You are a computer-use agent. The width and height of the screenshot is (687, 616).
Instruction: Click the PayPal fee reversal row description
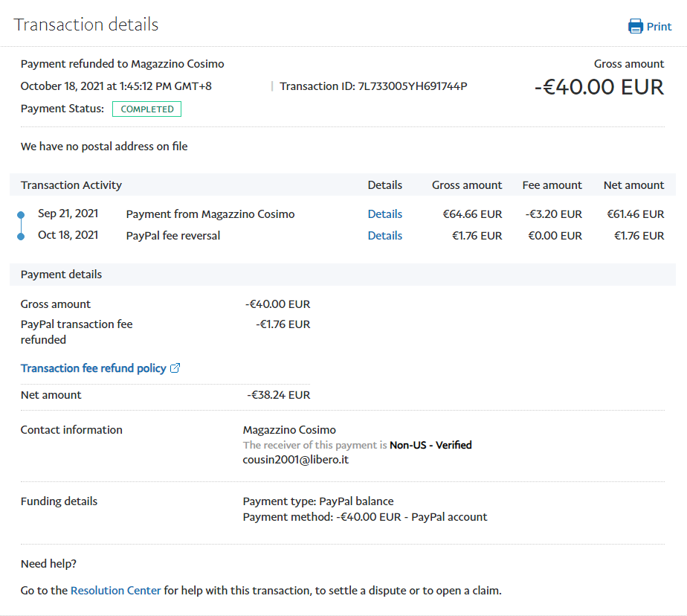(173, 236)
